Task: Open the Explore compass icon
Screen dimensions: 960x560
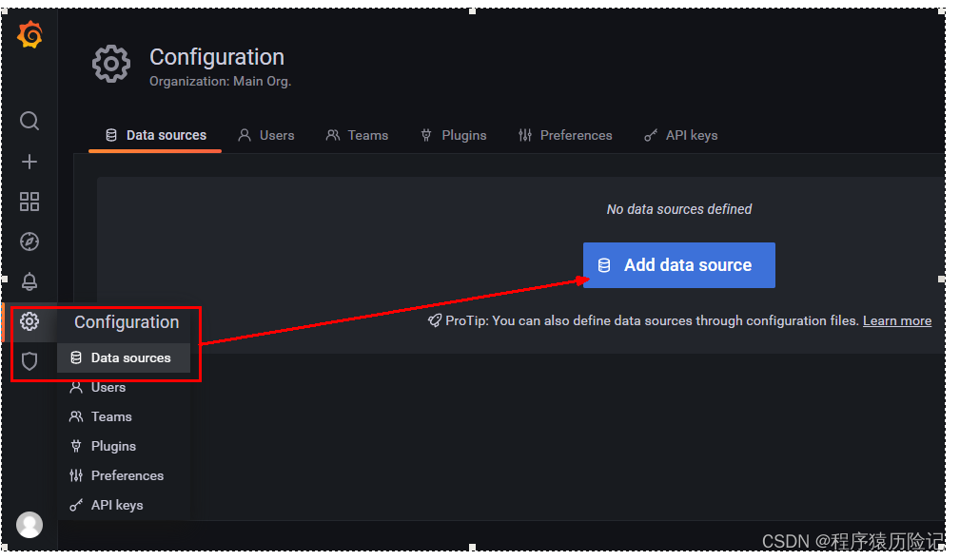Action: [29, 241]
